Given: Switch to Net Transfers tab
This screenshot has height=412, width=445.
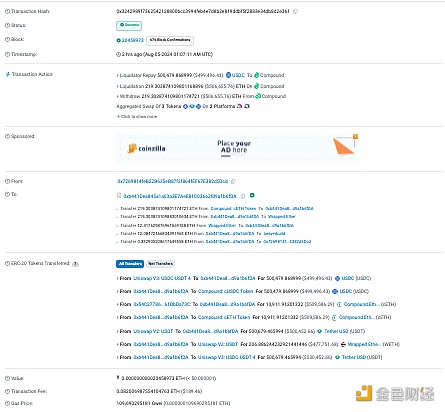Looking at the screenshot, I should click(160, 264).
